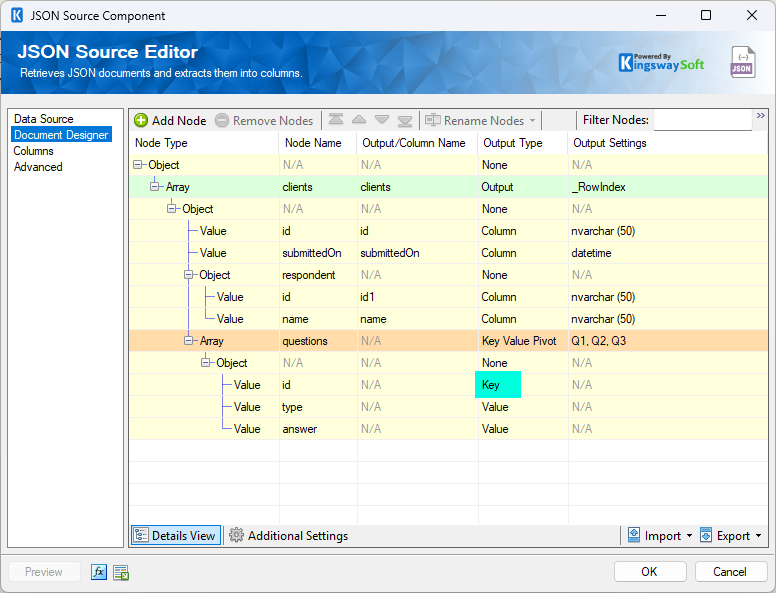The height and width of the screenshot is (593, 776).
Task: Click the KingswaySoft logo
Action: click(x=661, y=62)
